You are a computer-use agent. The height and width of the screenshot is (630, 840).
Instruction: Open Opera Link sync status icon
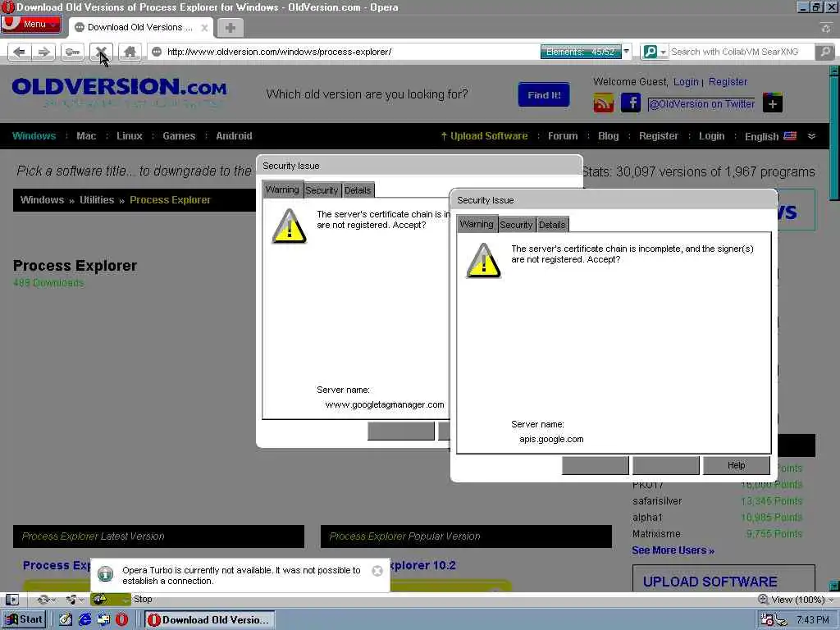click(x=44, y=600)
